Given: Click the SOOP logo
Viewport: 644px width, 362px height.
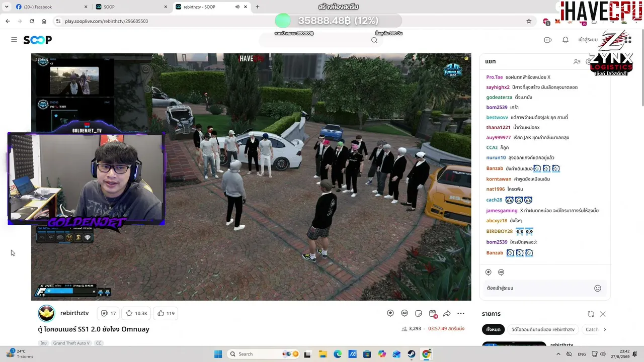Looking at the screenshot, I should [38, 40].
